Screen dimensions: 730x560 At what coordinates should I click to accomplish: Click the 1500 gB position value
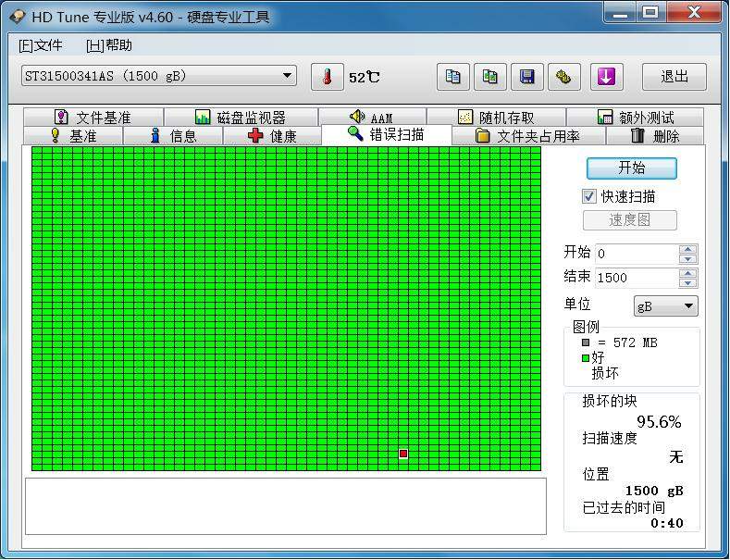pos(654,491)
